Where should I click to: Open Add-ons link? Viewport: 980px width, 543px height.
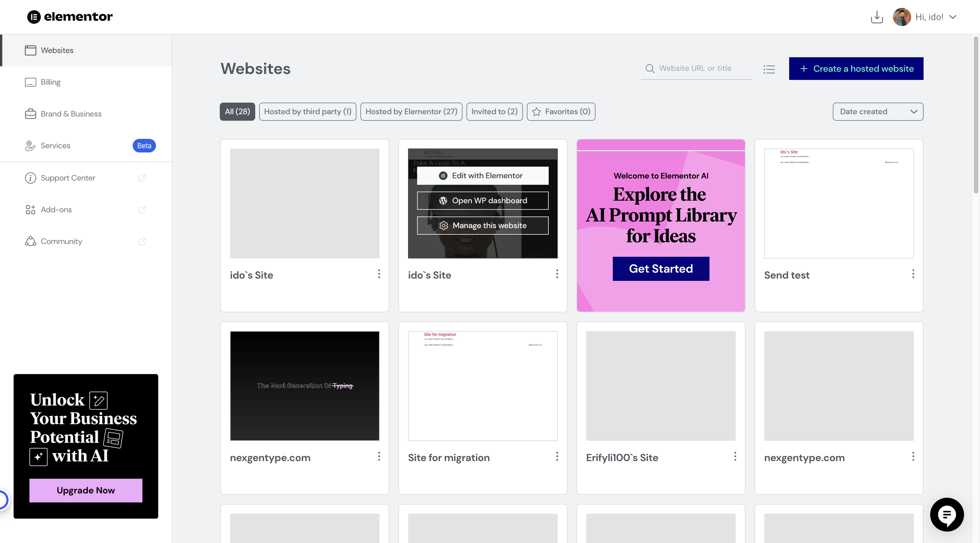pos(86,209)
